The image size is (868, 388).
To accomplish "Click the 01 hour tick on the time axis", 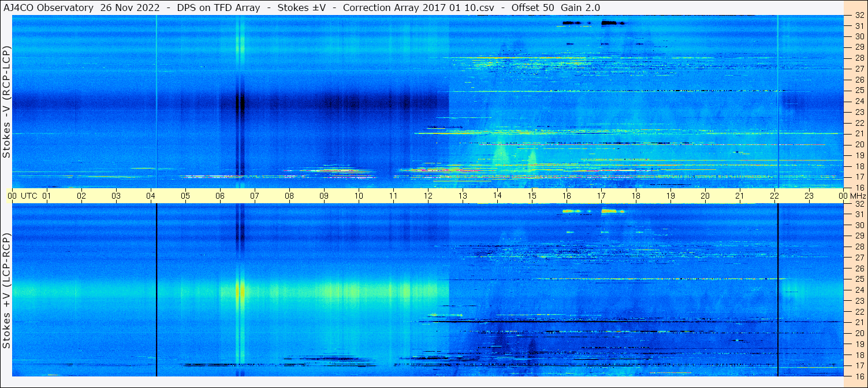I will (47, 196).
